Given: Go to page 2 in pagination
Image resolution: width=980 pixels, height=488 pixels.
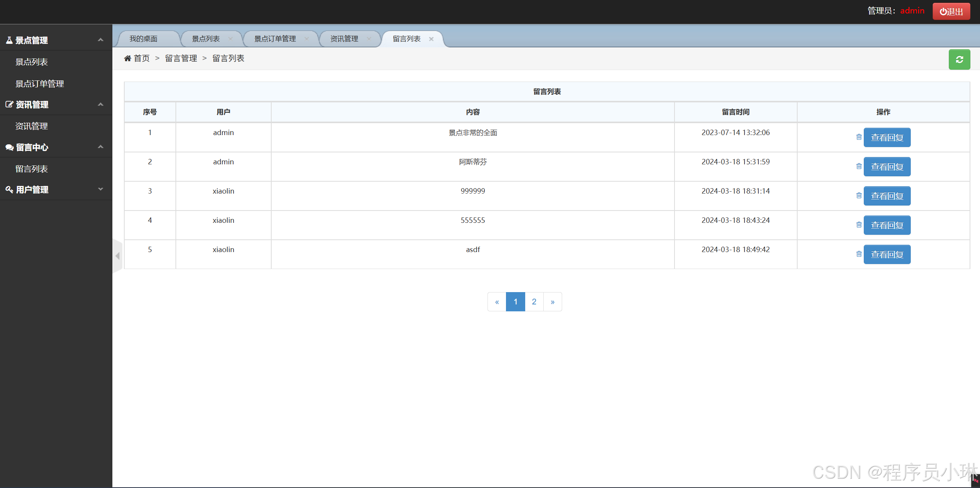Looking at the screenshot, I should coord(534,302).
